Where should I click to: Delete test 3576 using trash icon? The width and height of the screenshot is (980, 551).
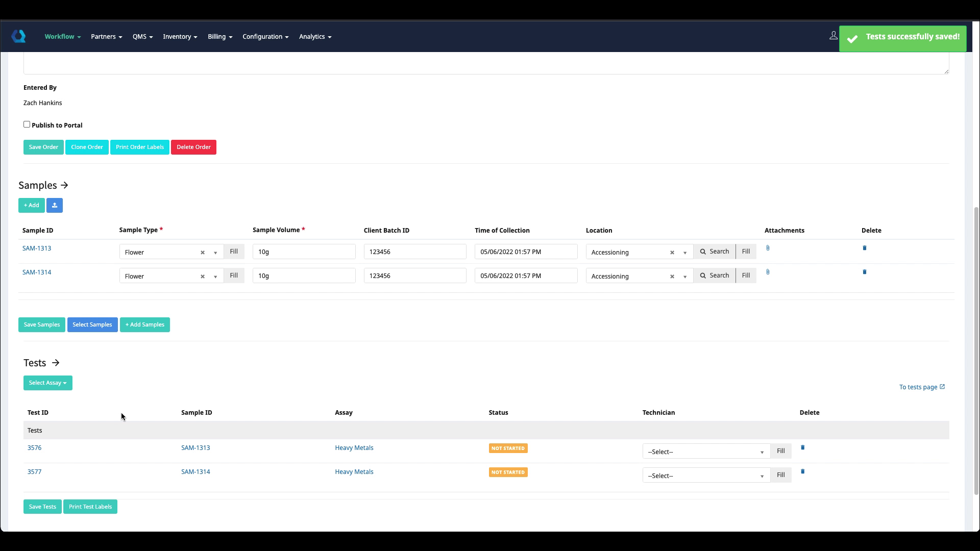pos(802,447)
